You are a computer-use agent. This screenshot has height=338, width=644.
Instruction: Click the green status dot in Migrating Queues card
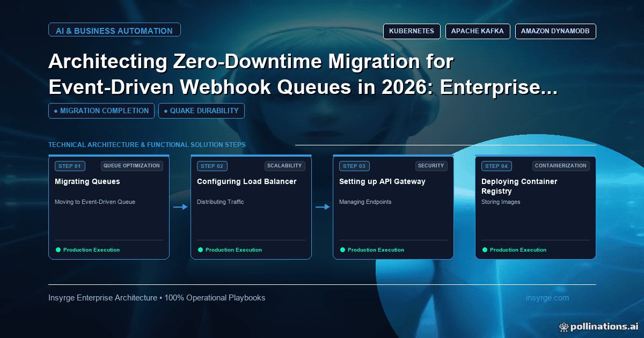pyautogui.click(x=58, y=249)
